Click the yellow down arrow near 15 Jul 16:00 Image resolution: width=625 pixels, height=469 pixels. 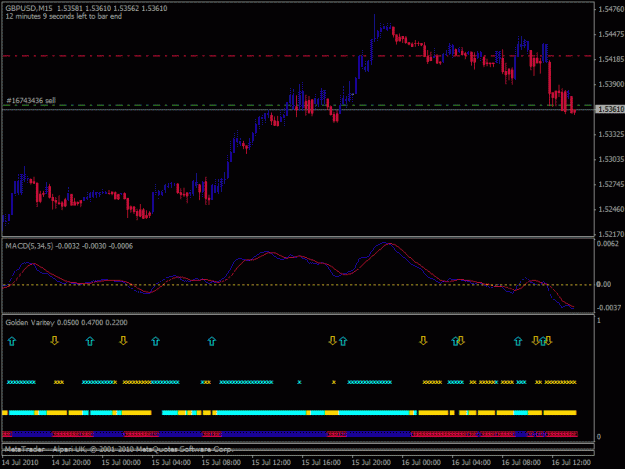[x=332, y=340]
